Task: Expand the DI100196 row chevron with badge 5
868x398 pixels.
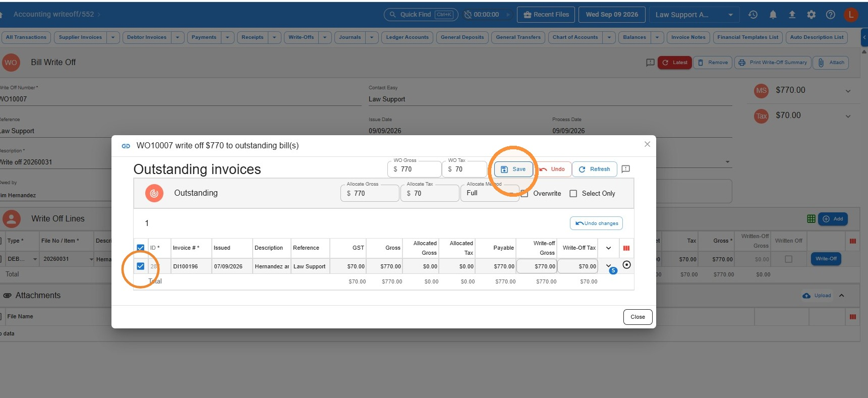Action: pos(609,266)
